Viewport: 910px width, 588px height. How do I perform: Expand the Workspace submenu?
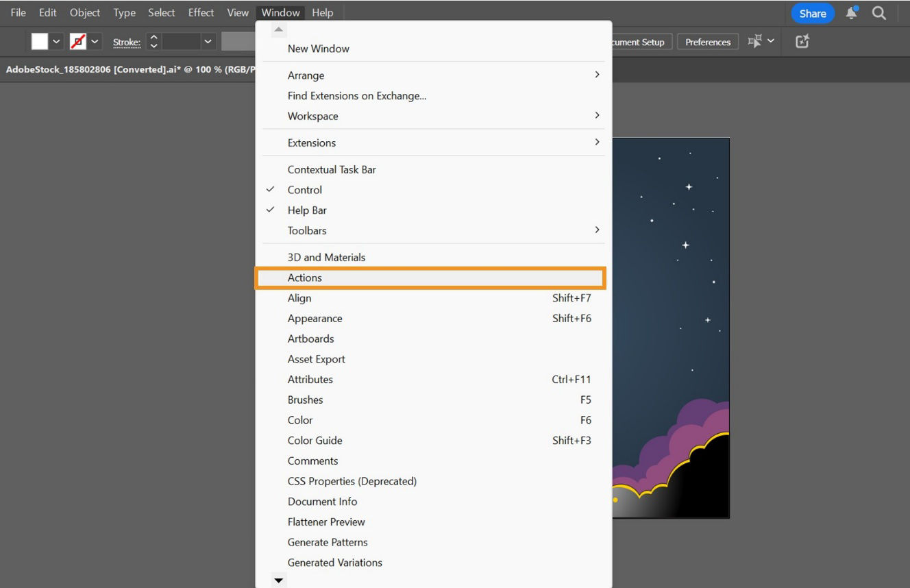[313, 116]
